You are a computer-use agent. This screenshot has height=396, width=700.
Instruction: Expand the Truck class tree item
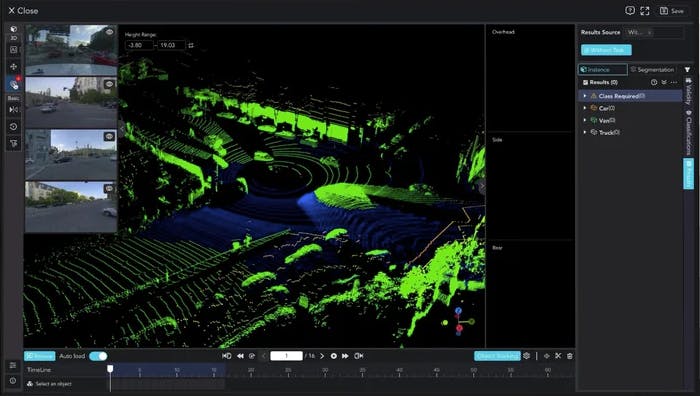pyautogui.click(x=585, y=132)
